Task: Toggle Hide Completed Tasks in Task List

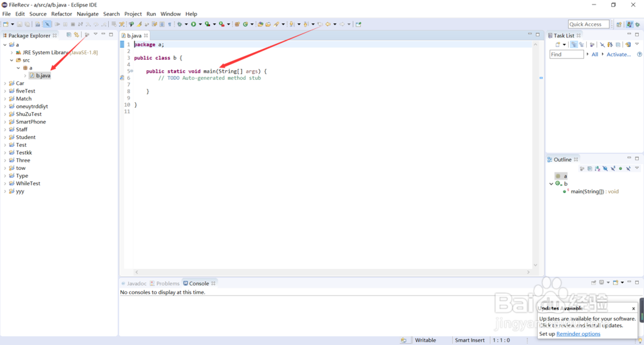Action: click(x=602, y=44)
